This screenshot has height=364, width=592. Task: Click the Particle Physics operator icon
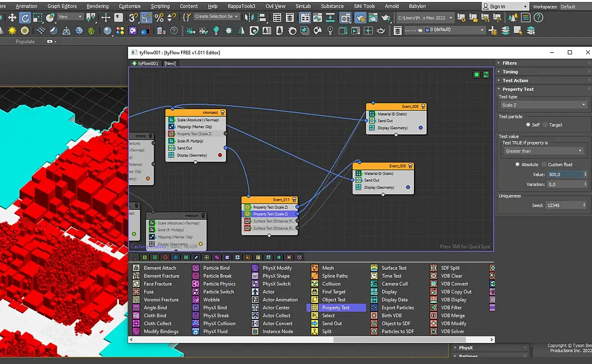(195, 284)
